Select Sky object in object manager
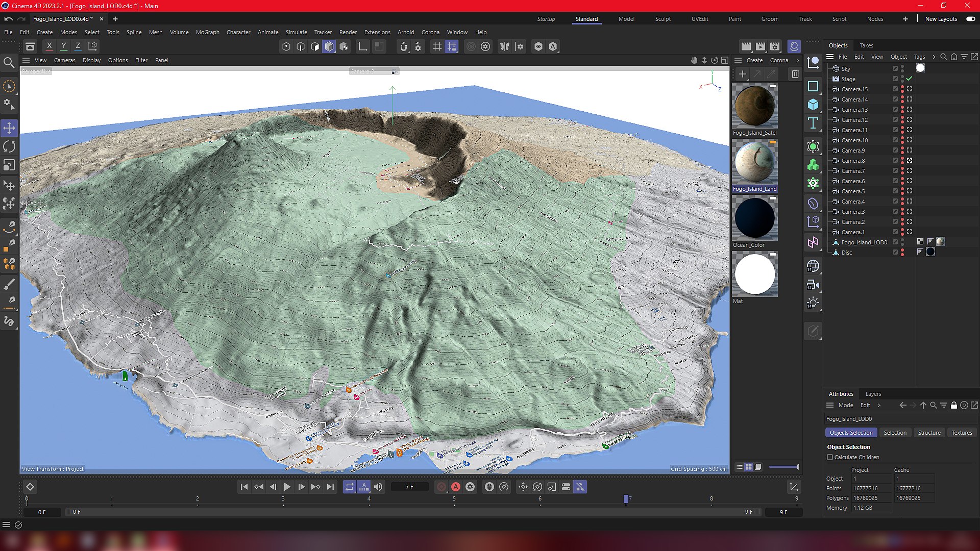The width and height of the screenshot is (980, 551). 846,69
